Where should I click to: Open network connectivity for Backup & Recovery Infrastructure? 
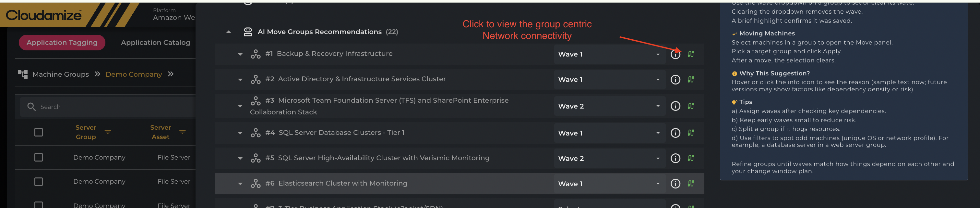pos(691,54)
